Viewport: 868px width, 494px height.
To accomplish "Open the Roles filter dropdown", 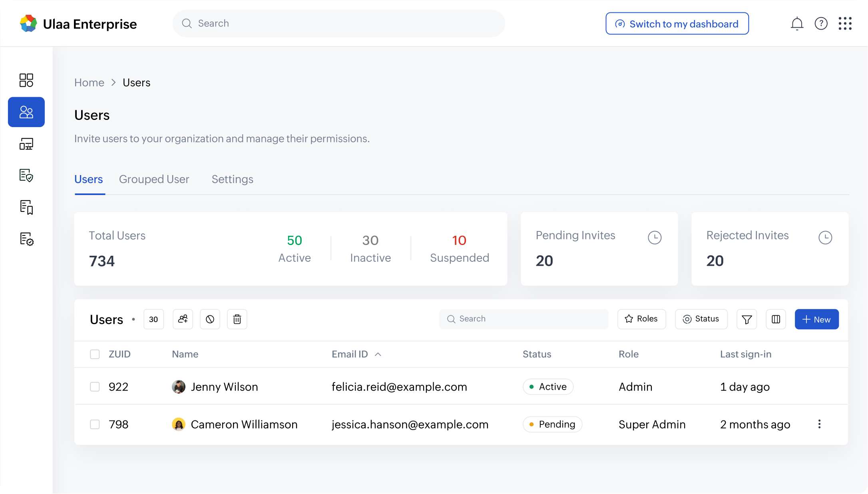I will tap(641, 319).
